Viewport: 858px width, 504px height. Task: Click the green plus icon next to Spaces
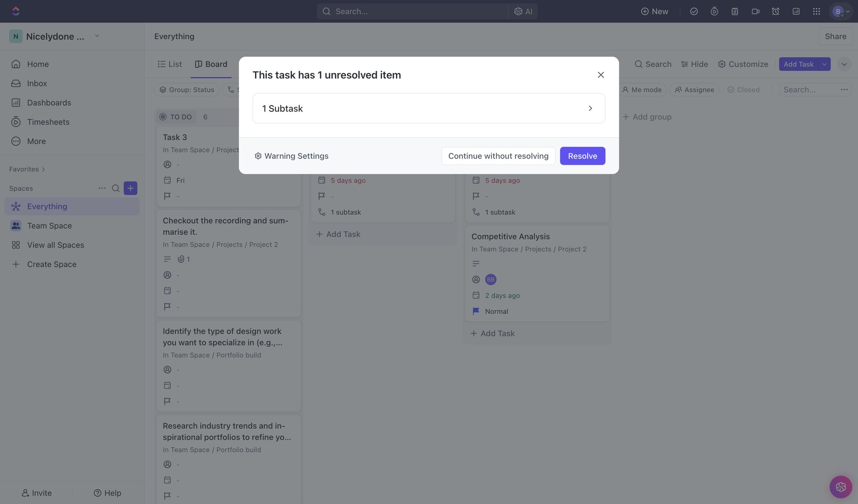point(130,188)
